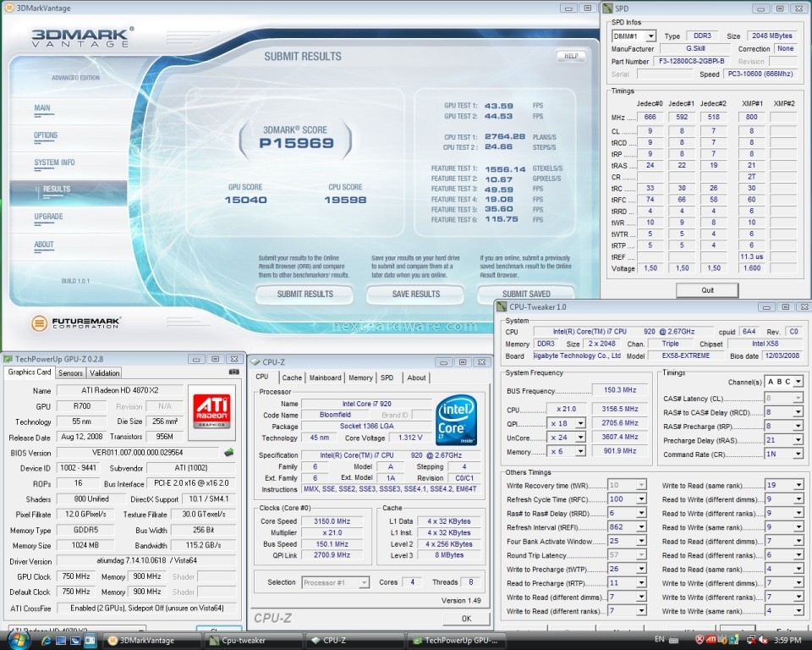Click the Futuremark Corporation logo
Image resolution: width=812 pixels, height=650 pixels.
point(76,323)
